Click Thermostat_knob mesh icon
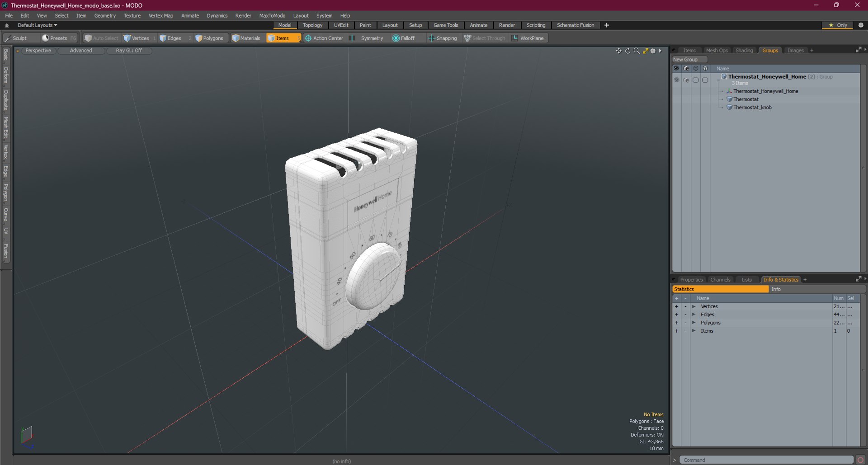 [729, 108]
